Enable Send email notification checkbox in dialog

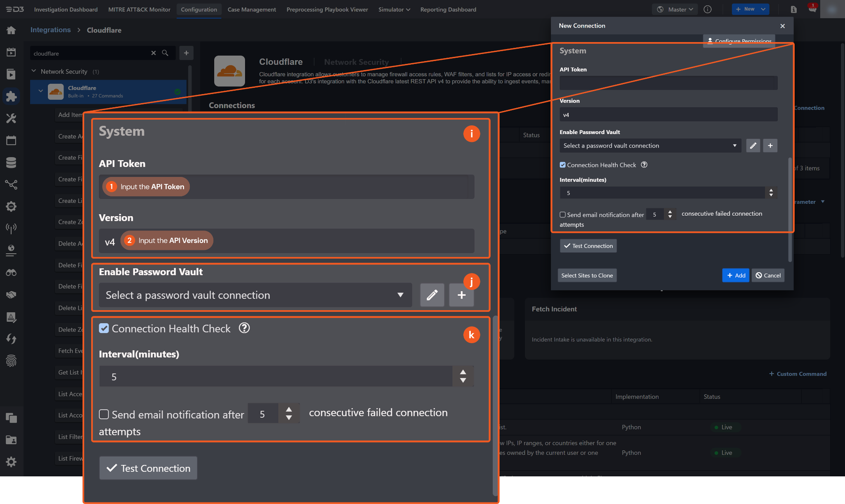(x=562, y=214)
